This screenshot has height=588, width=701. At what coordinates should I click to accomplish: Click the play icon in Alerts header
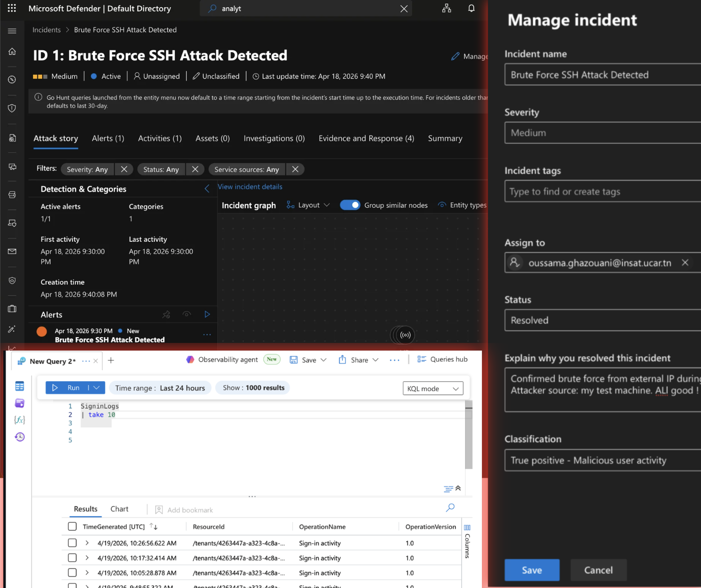click(207, 314)
